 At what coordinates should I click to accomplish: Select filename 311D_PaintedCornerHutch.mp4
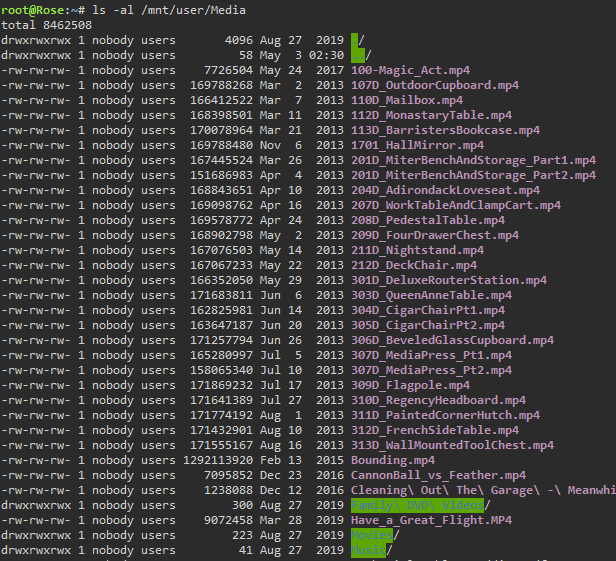point(445,415)
